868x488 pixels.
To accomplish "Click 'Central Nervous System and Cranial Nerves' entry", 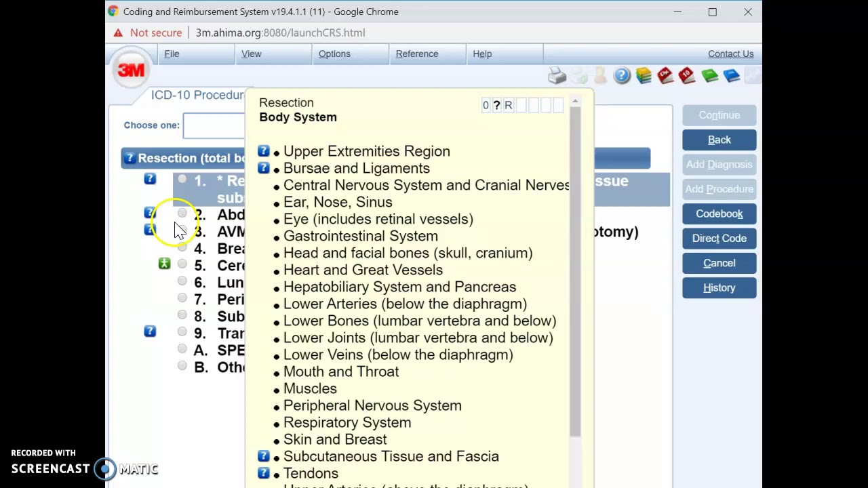I will pyautogui.click(x=427, y=185).
